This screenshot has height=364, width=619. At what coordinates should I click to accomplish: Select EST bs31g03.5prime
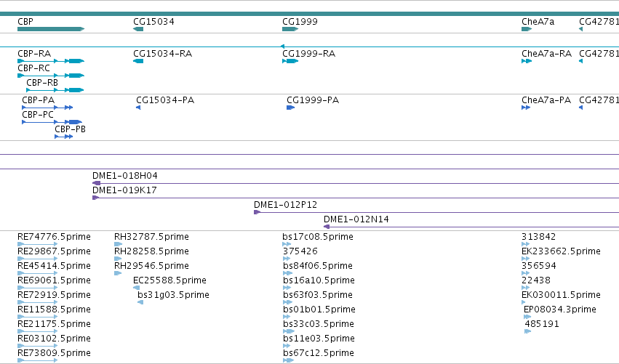tap(173, 296)
